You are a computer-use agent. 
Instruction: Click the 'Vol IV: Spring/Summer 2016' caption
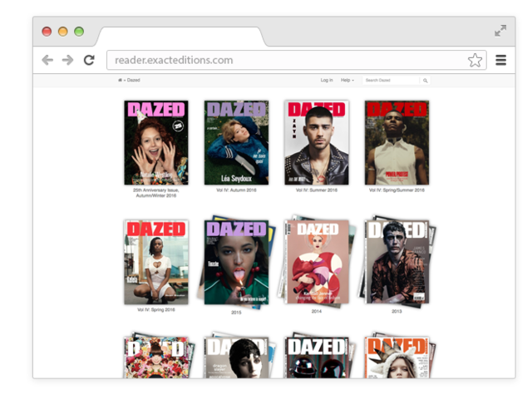point(397,190)
